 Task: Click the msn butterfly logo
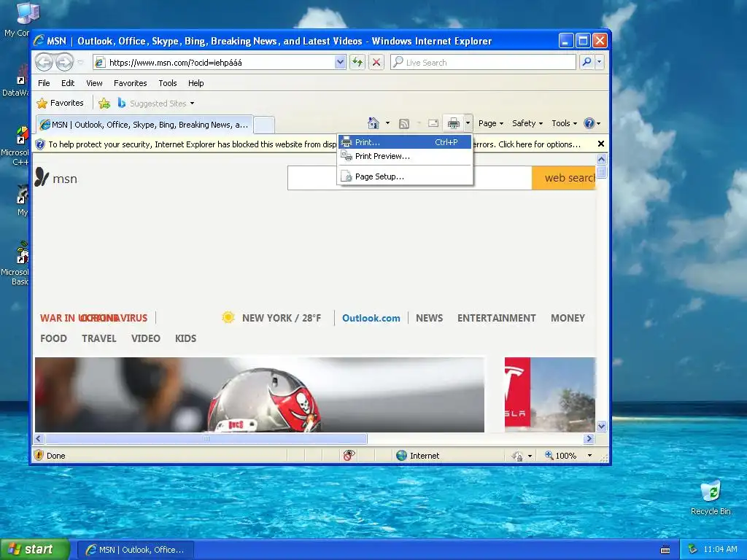tap(42, 177)
